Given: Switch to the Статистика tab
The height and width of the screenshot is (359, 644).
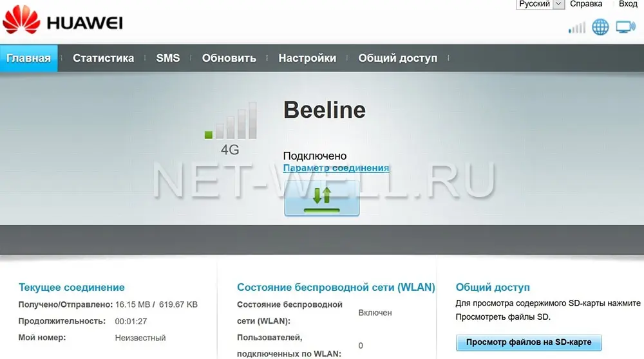Looking at the screenshot, I should [103, 58].
